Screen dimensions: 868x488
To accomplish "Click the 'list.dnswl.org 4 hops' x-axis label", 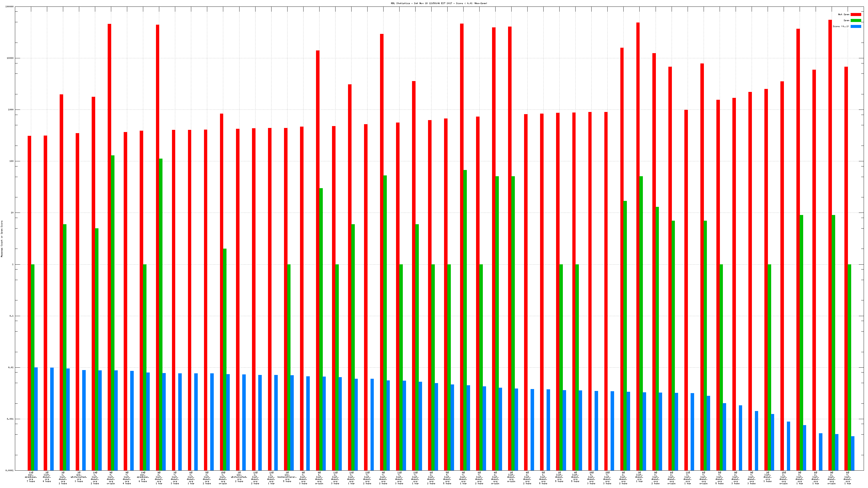I will 47,477.
